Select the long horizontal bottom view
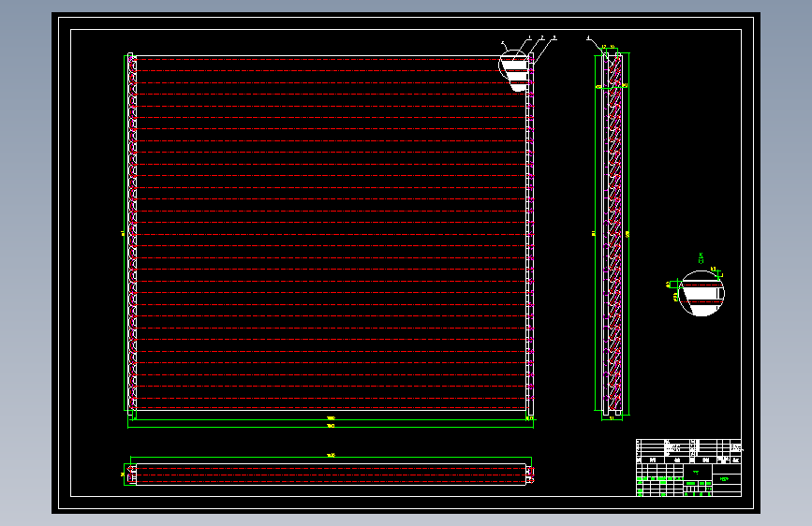This screenshot has width=812, height=526. tap(330, 474)
